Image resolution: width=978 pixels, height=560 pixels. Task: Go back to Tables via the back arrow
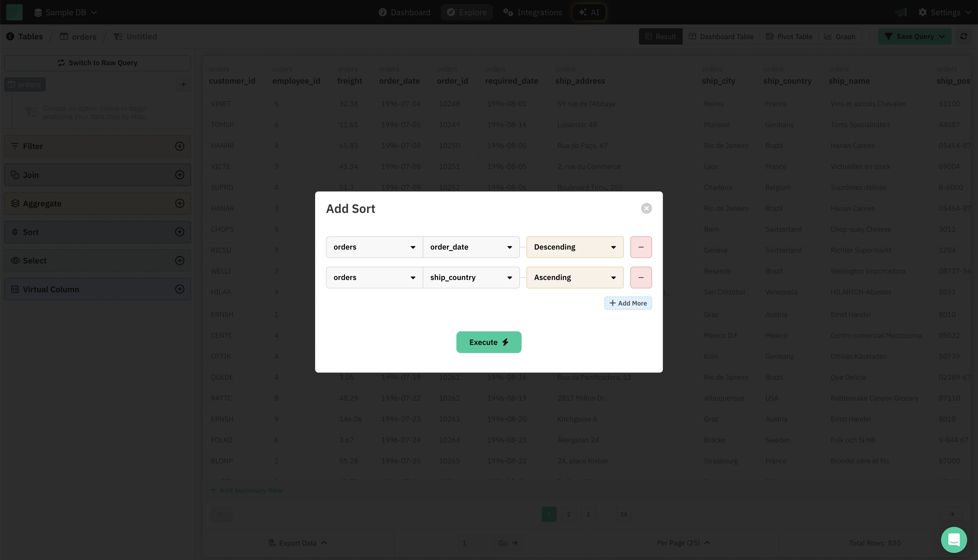point(10,37)
